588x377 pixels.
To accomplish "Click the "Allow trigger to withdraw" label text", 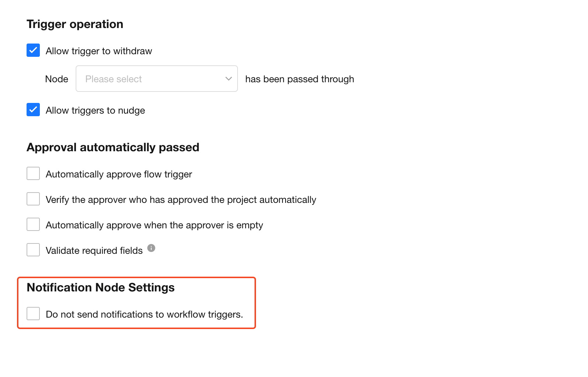I will [98, 51].
